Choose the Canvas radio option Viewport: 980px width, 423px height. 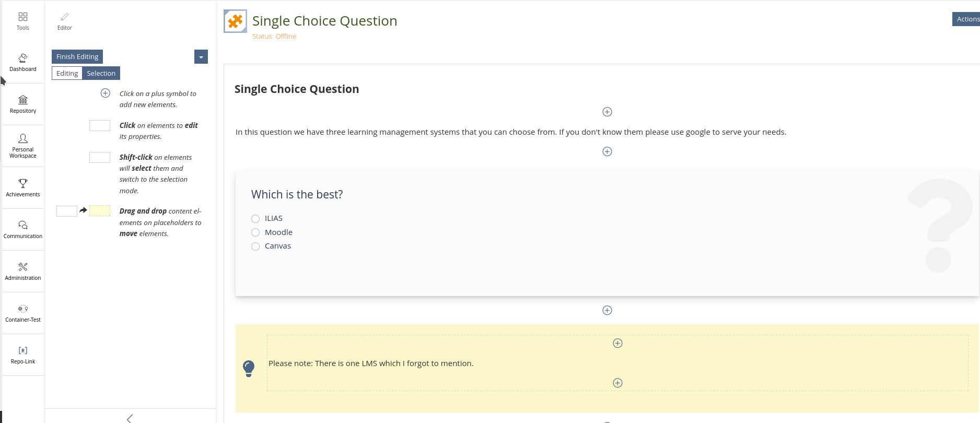(255, 246)
